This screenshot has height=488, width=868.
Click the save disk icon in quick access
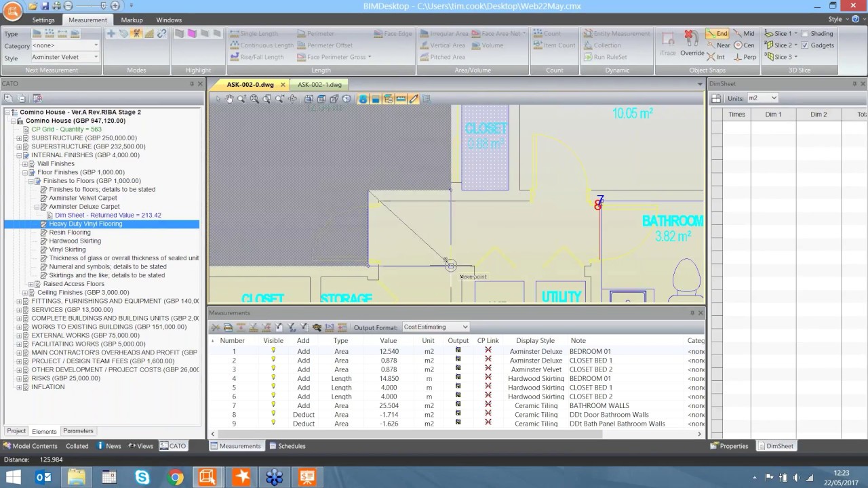tap(45, 6)
